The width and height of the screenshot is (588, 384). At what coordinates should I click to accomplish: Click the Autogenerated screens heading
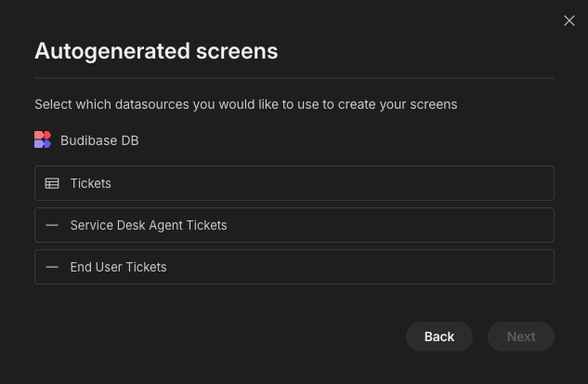156,51
